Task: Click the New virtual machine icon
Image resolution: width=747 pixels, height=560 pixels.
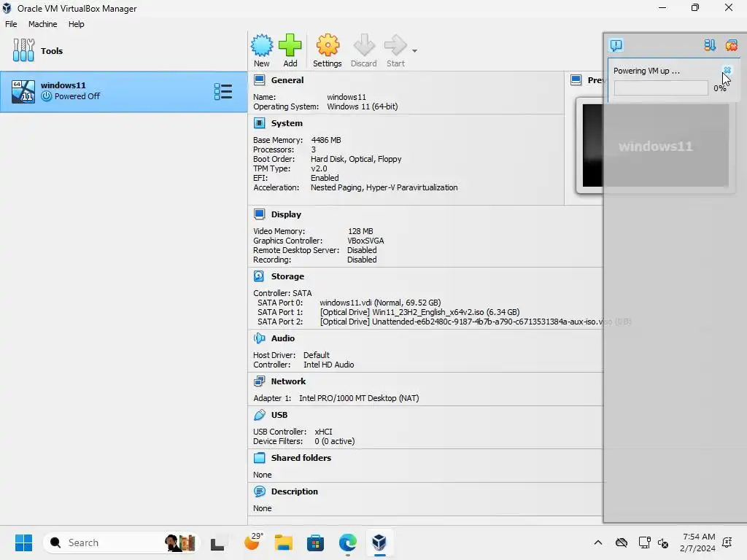Action: 262,45
